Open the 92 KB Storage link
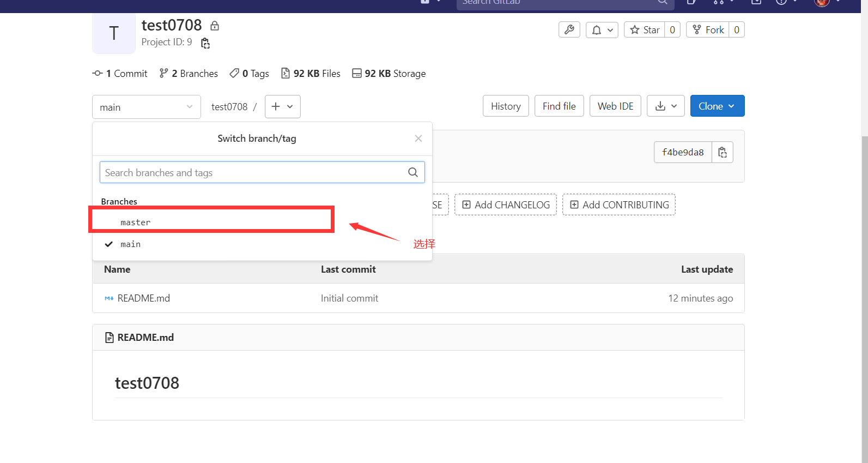This screenshot has width=868, height=463. point(389,74)
